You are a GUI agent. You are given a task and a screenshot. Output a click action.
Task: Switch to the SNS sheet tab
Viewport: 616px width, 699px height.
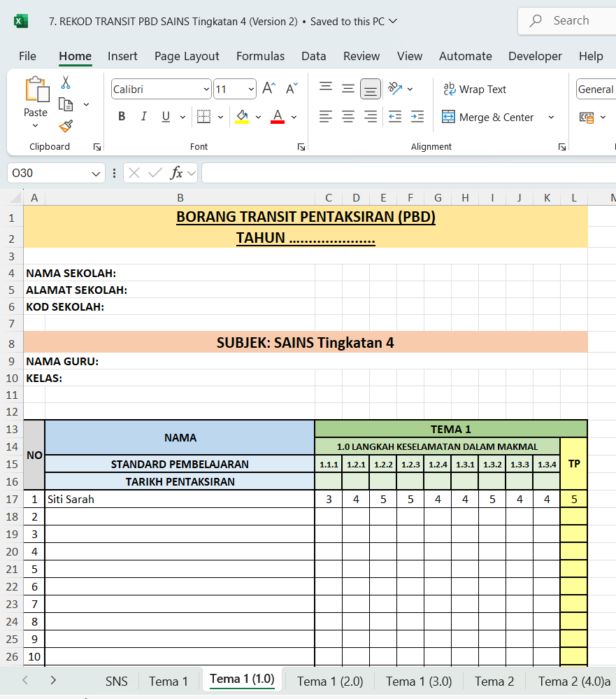(x=117, y=682)
